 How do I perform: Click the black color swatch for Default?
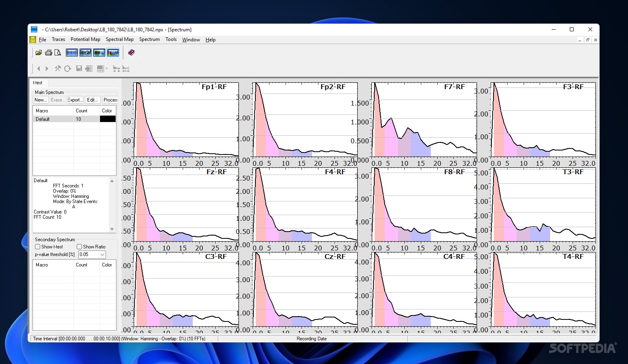click(x=108, y=119)
